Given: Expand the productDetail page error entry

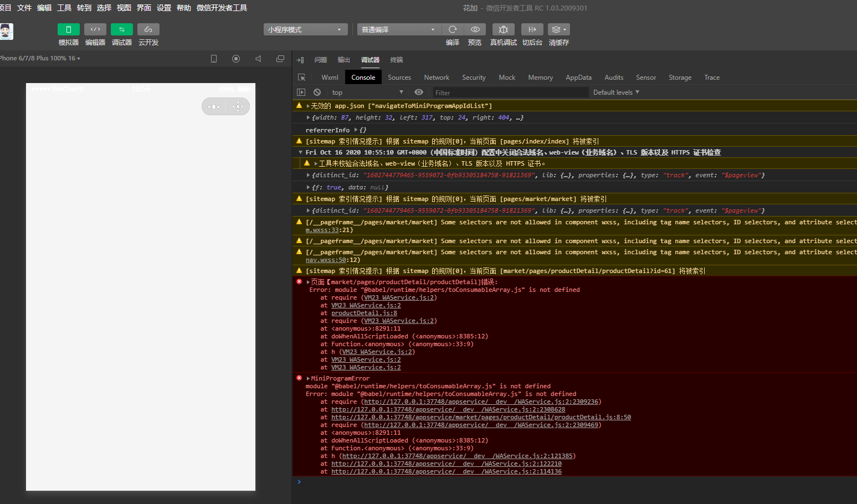Looking at the screenshot, I should pyautogui.click(x=308, y=282).
